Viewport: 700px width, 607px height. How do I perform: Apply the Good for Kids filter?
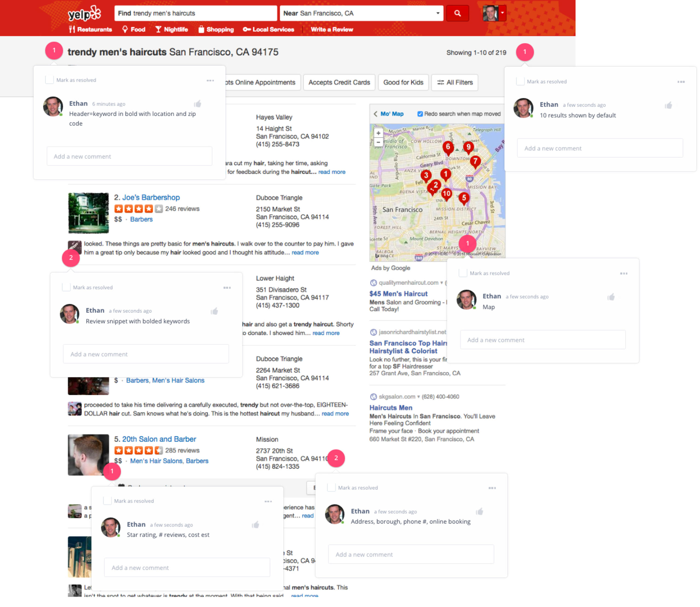click(x=403, y=82)
